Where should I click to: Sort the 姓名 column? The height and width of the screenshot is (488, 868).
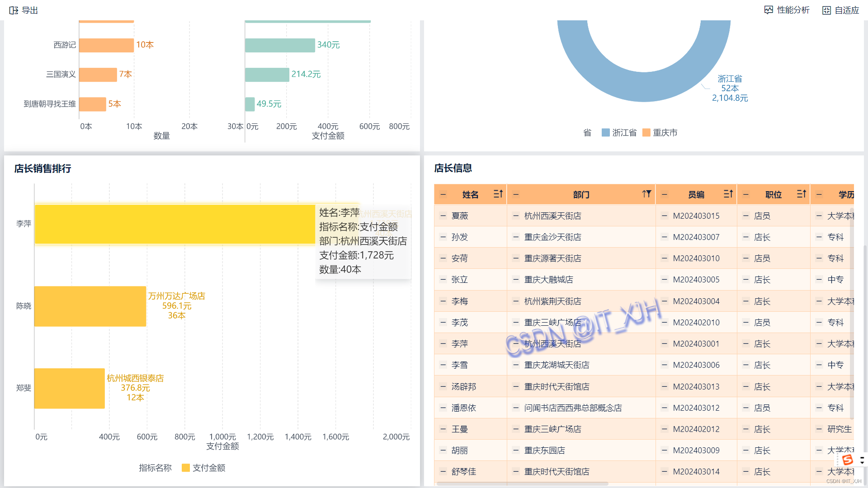[498, 194]
